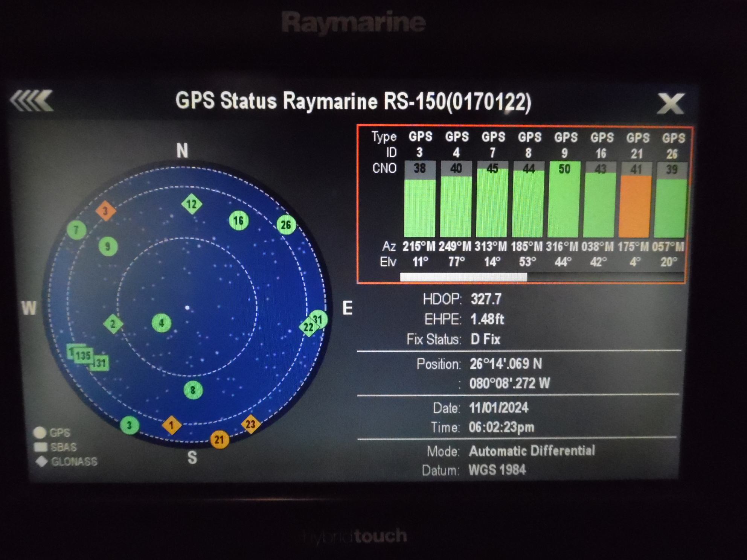Select GLONASS satellite 23 near south edge

click(x=251, y=425)
